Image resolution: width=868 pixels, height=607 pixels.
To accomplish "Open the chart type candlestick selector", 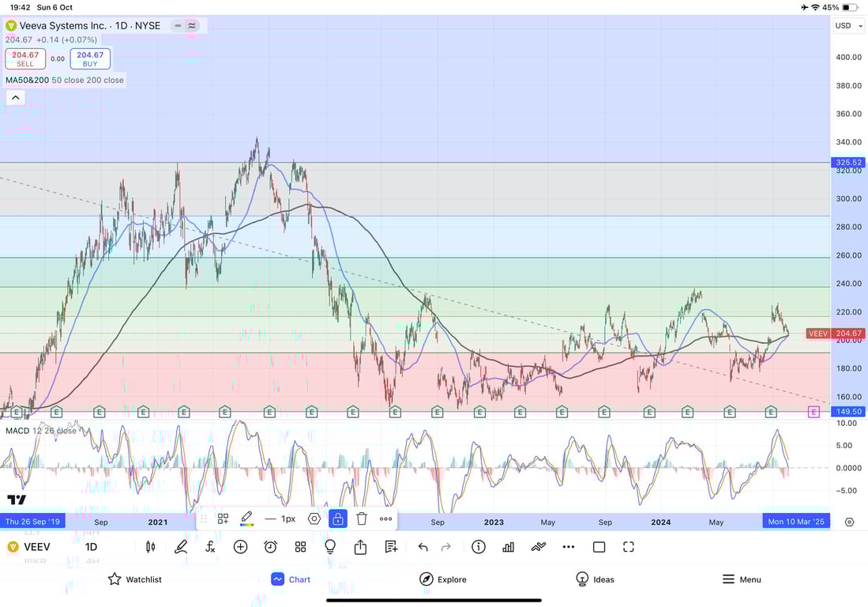I will click(x=150, y=547).
